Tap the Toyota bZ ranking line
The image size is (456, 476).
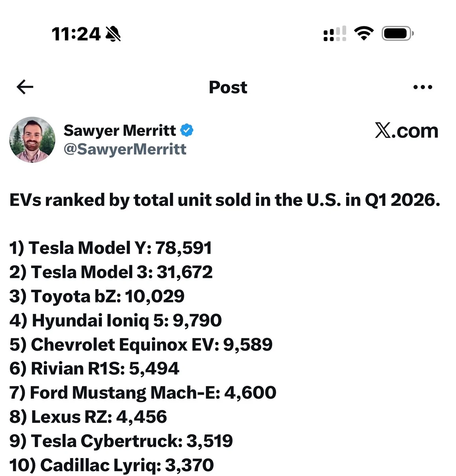point(97,296)
